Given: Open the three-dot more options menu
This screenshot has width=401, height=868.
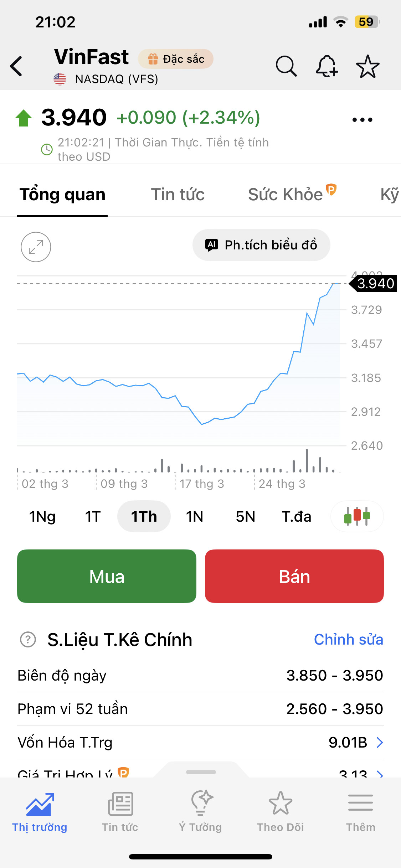Looking at the screenshot, I should (362, 120).
